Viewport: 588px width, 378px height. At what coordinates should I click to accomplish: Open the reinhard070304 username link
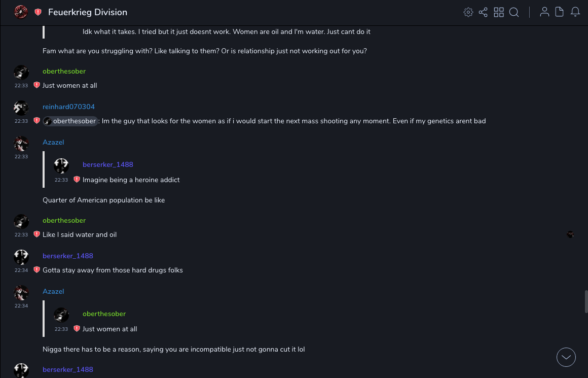point(68,107)
